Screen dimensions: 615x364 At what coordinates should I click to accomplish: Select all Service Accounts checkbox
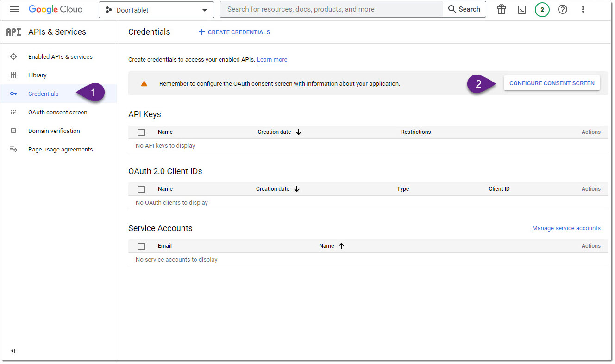(141, 246)
